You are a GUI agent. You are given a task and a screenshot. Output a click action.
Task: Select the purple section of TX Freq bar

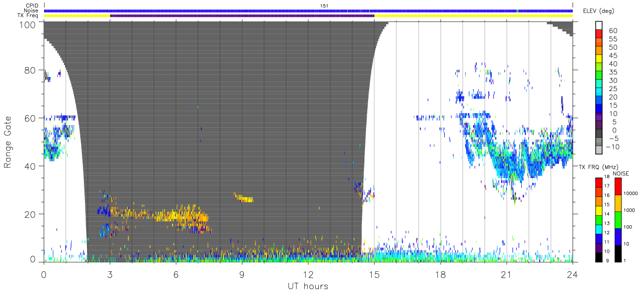(x=242, y=16)
